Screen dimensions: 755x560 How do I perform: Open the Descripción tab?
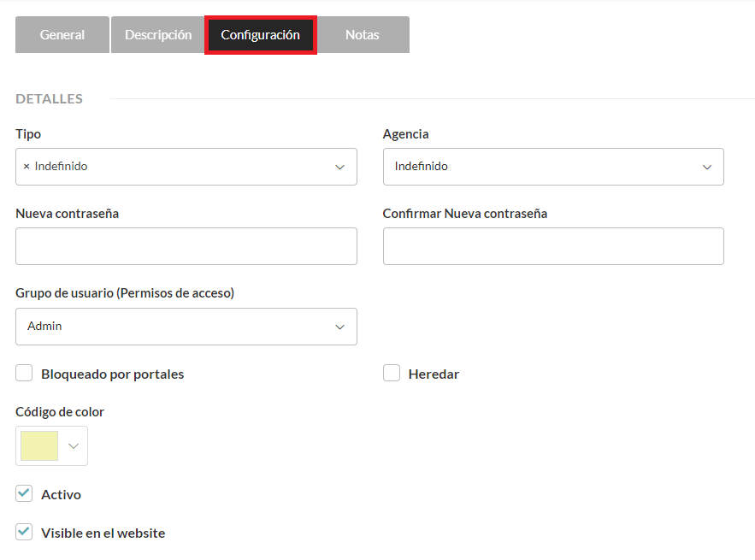(x=158, y=35)
